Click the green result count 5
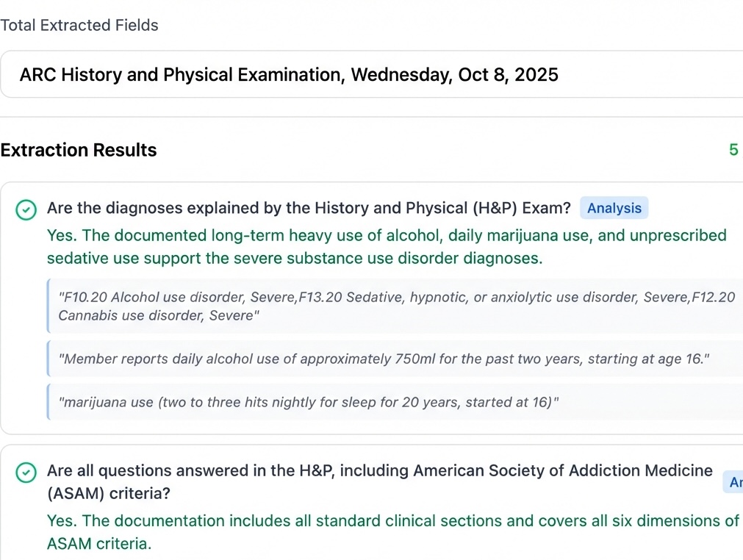This screenshot has height=560, width=743. pos(733,150)
